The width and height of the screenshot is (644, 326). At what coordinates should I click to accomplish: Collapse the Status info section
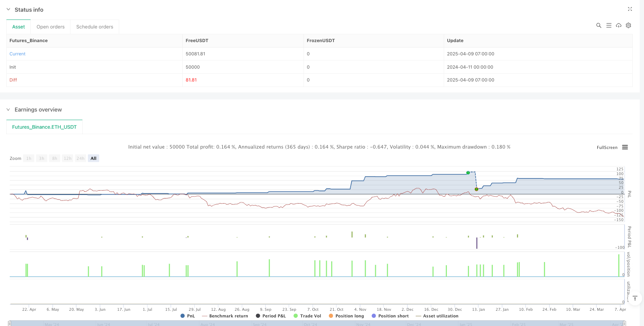9,9
